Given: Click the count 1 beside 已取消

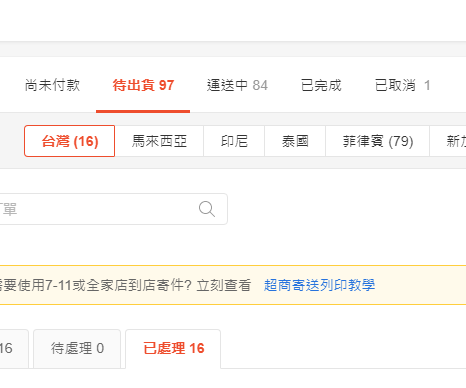Looking at the screenshot, I should pyautogui.click(x=427, y=86).
